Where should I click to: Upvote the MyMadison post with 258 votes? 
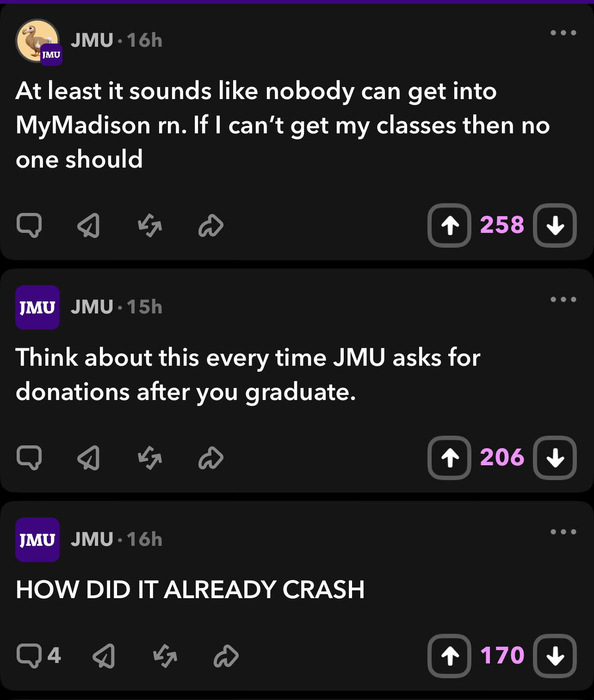pyautogui.click(x=449, y=225)
